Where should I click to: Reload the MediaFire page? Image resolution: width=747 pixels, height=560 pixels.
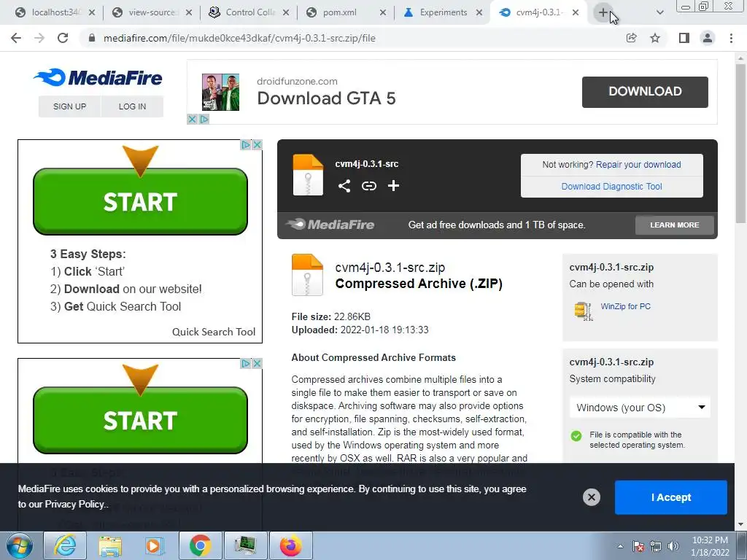[63, 38]
